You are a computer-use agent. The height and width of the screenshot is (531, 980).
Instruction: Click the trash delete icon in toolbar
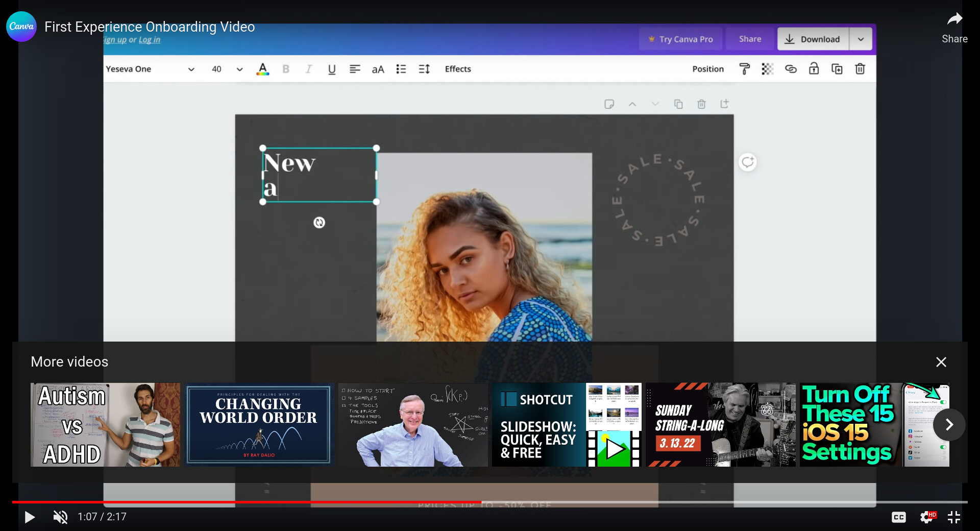click(x=860, y=69)
